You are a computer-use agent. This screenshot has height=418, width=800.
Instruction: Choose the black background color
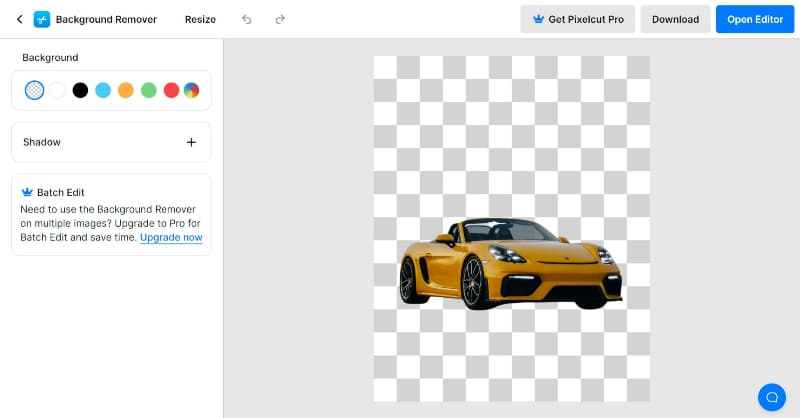(x=80, y=90)
